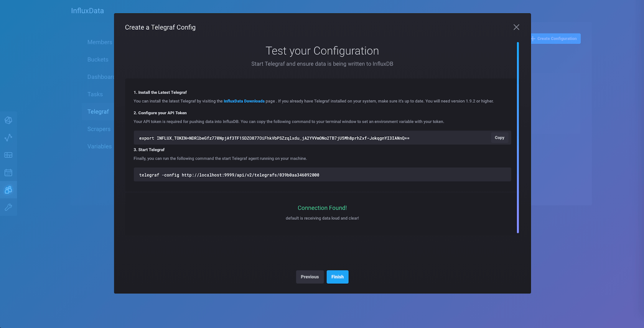Screen dimensions: 644x328
Task: Open the Variables tab
Action: 99,146
